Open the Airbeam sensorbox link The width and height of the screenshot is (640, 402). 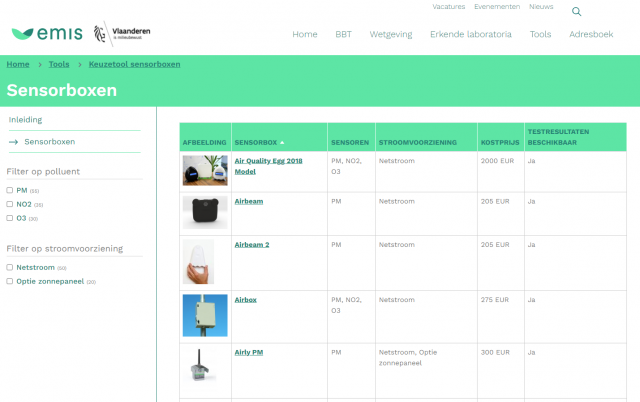(249, 201)
